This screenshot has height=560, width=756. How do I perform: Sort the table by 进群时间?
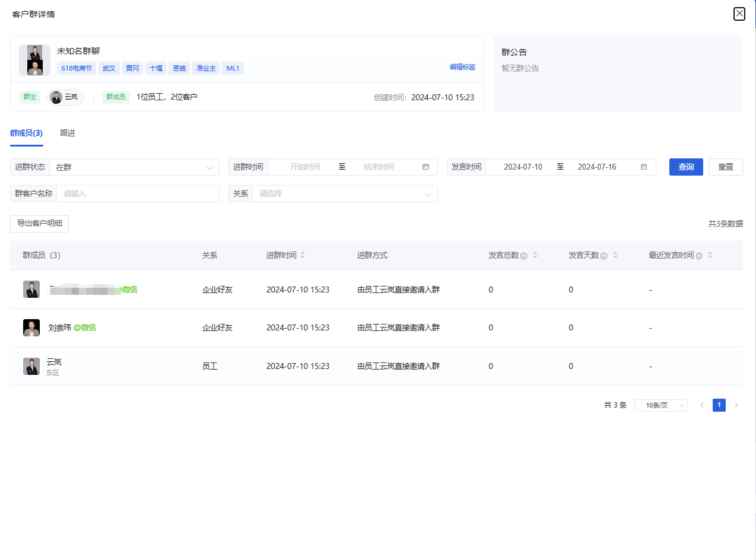click(x=303, y=255)
